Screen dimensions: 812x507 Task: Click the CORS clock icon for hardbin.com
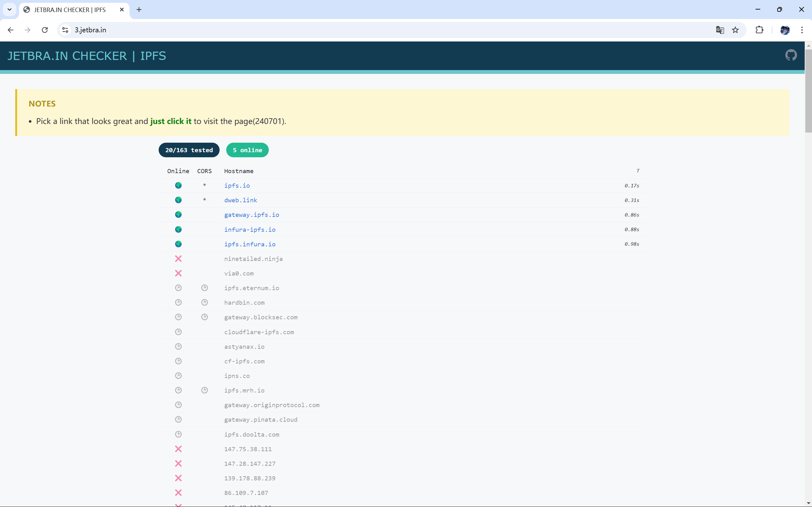point(205,302)
